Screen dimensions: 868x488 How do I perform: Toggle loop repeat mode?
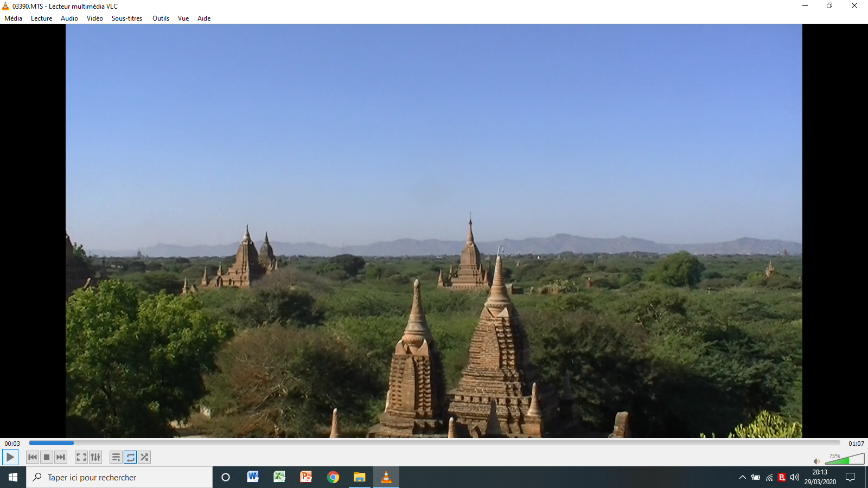tap(130, 457)
